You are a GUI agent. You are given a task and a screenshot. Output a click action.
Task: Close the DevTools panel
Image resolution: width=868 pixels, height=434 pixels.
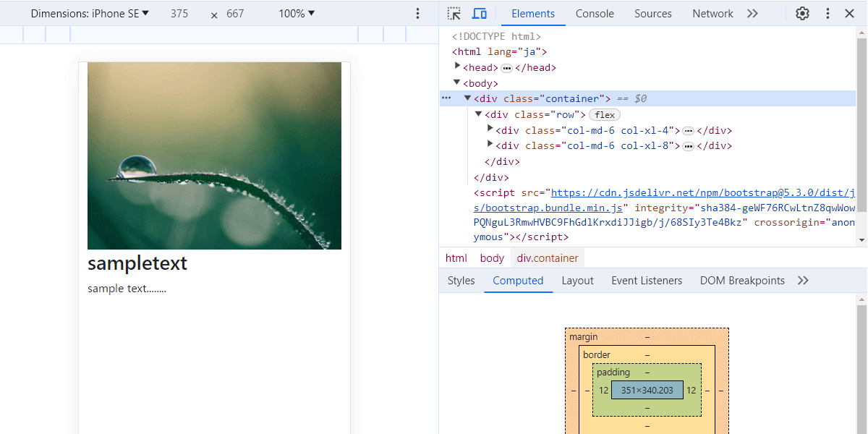pyautogui.click(x=849, y=14)
